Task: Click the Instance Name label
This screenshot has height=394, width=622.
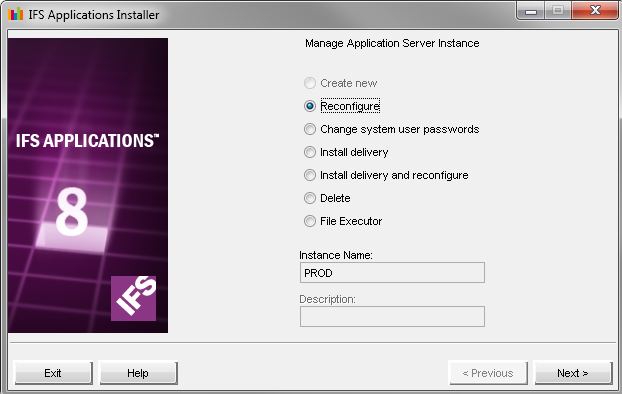Action: 336,255
